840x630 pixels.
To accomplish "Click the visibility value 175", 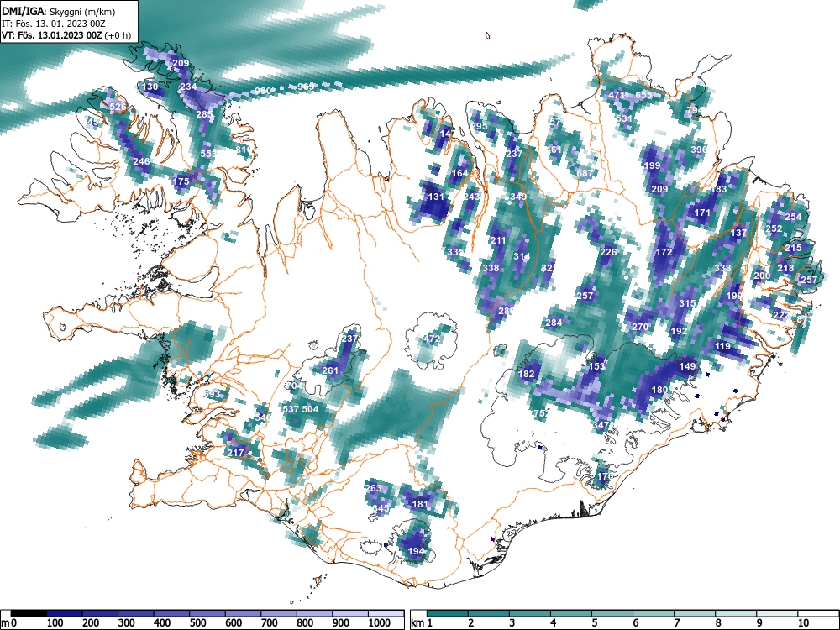I will point(181,181).
